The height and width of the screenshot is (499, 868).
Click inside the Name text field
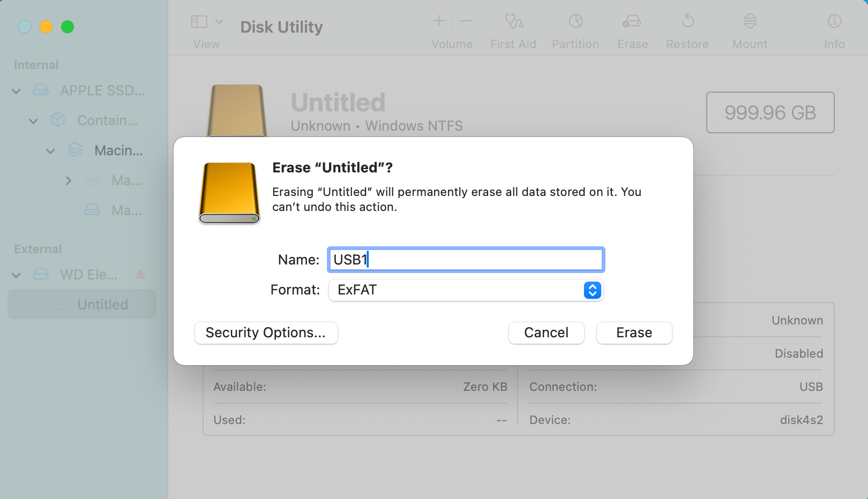pyautogui.click(x=465, y=259)
